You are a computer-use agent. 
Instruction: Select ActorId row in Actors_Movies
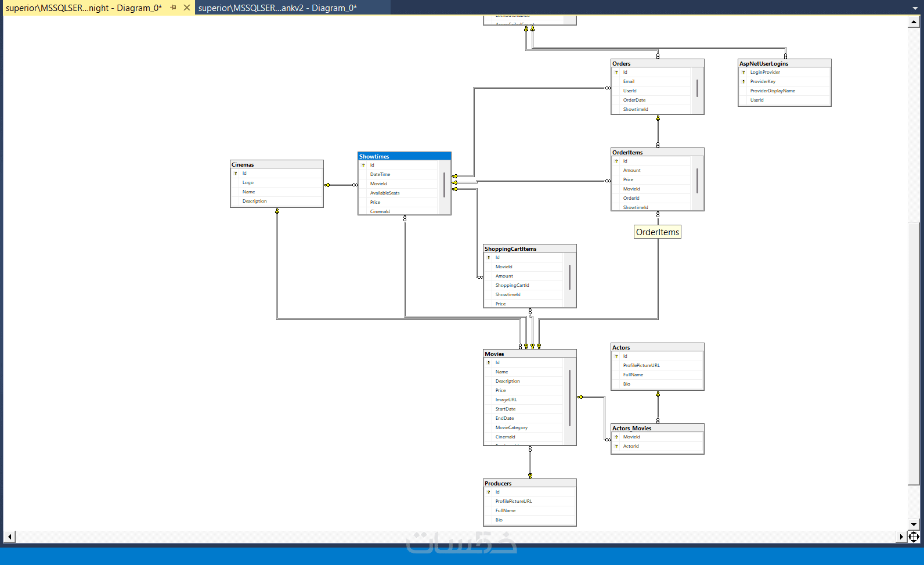tap(658, 446)
